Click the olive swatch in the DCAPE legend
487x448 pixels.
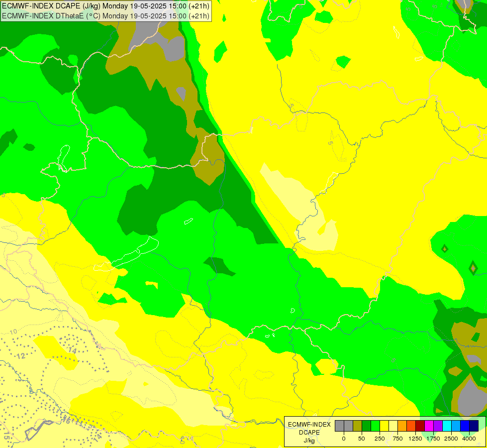tap(357, 426)
